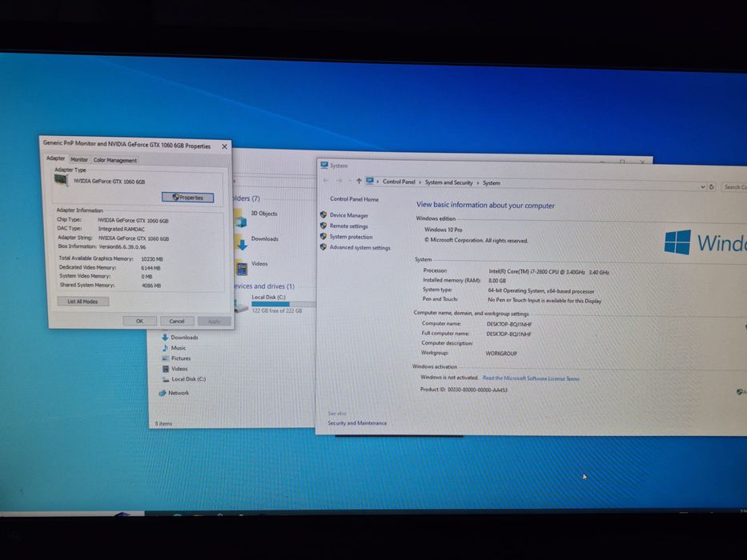Open address bar history dropdown arrow
The width and height of the screenshot is (747, 560).
coord(702,187)
